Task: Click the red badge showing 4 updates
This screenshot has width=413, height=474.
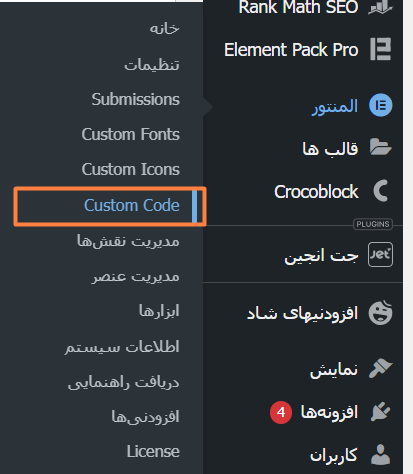Action: point(281,412)
